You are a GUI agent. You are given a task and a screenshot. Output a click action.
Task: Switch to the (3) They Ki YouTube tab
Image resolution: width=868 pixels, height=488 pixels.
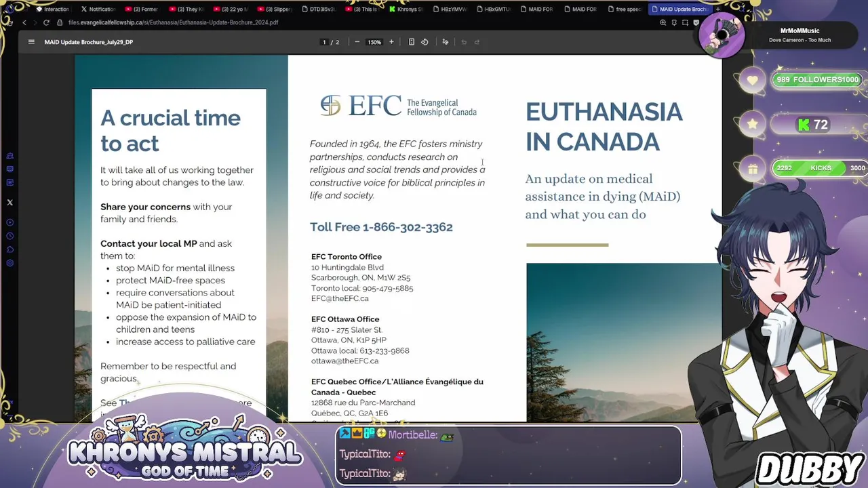pos(186,9)
